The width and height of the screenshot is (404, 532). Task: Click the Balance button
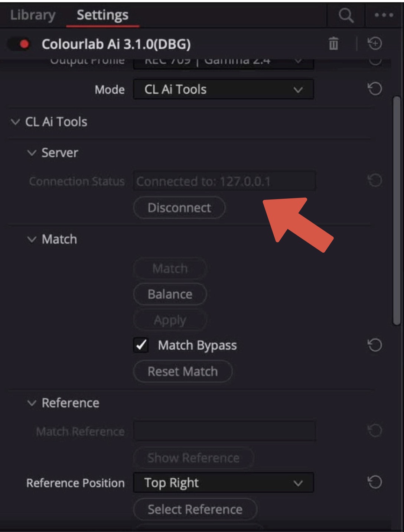[x=170, y=294]
